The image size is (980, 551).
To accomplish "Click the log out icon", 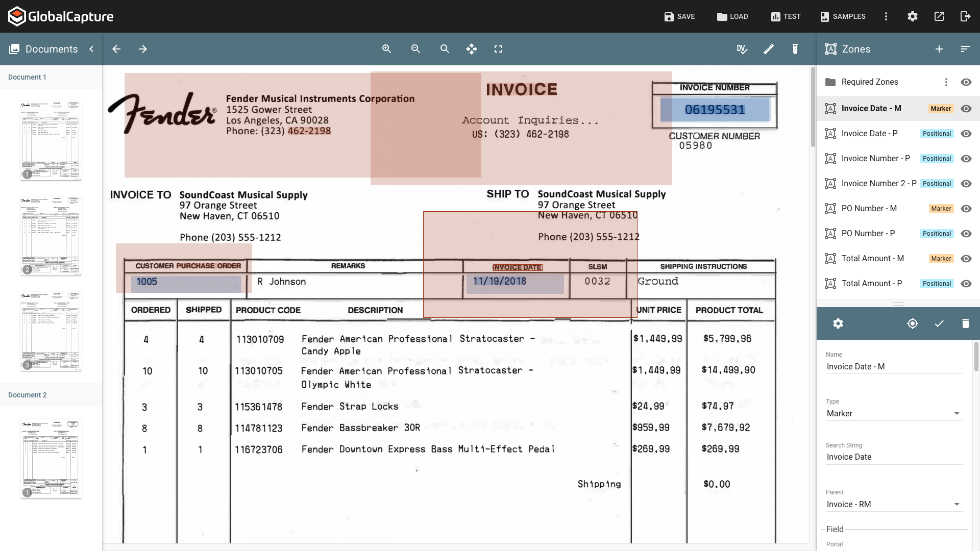I will coord(965,16).
